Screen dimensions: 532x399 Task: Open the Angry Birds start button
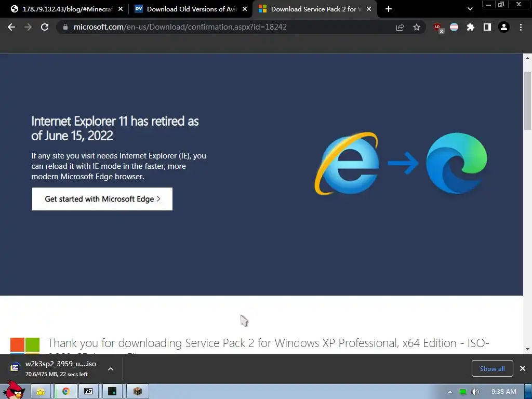tap(15, 390)
